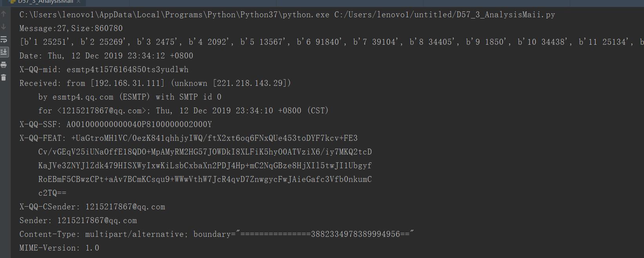The image size is (644, 258).
Task: Click the Print console output icon
Action: tap(4, 64)
